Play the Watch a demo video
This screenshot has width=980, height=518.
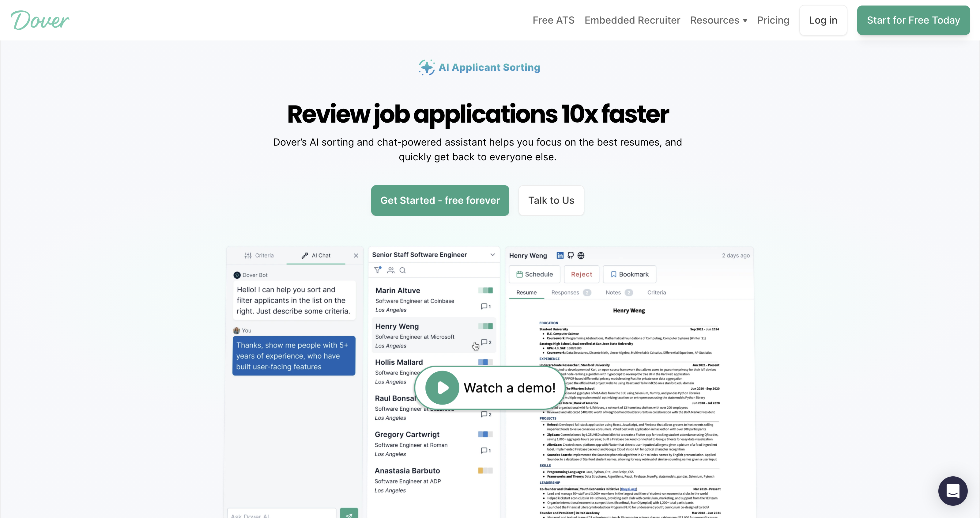490,388
